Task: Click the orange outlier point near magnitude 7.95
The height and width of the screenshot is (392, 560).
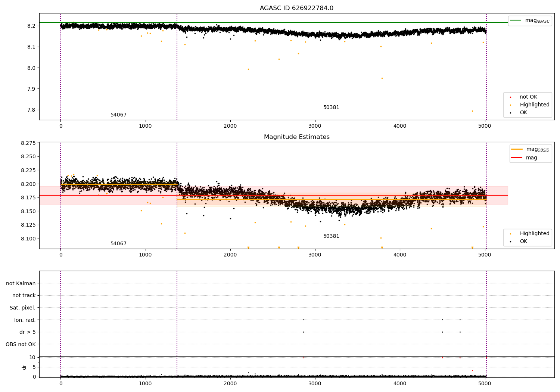Action: coord(382,78)
